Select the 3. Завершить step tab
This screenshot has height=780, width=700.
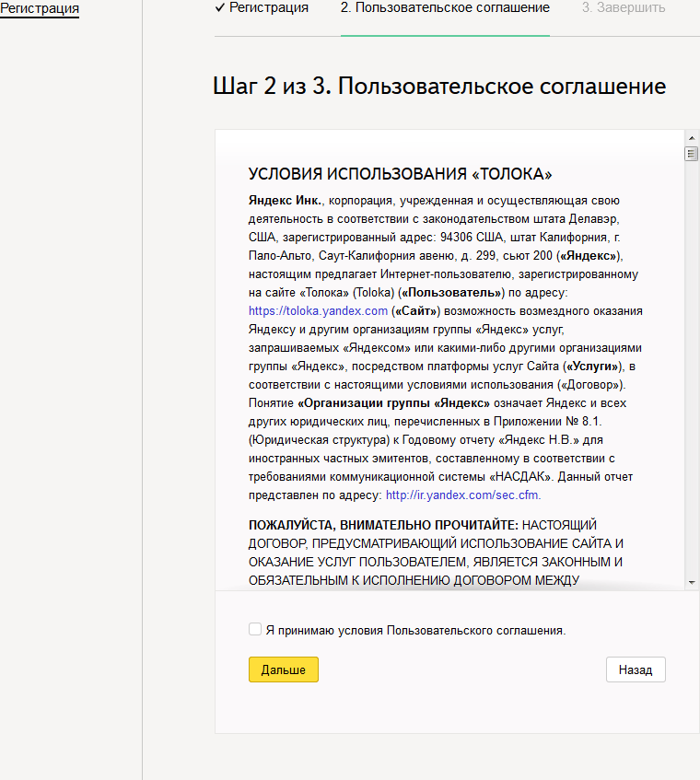[x=624, y=8]
